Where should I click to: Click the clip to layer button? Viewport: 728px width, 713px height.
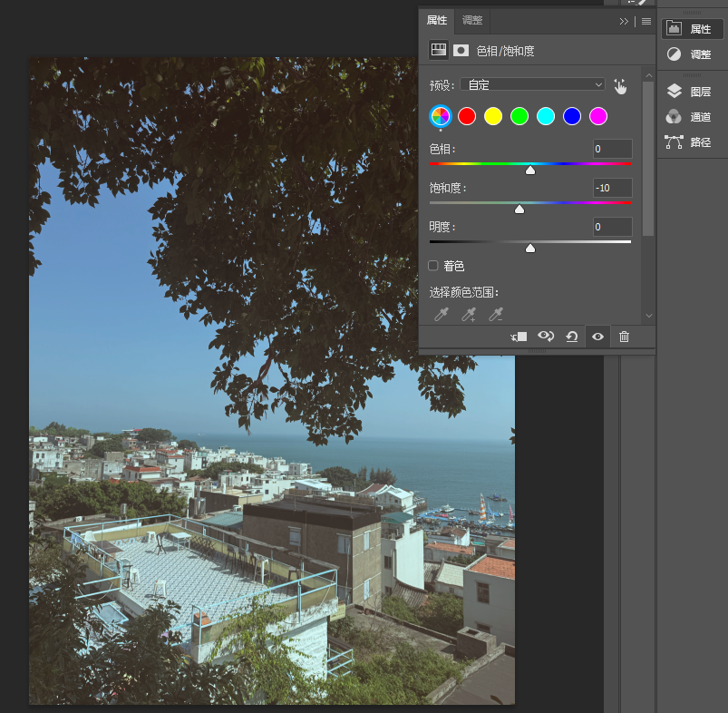519,337
